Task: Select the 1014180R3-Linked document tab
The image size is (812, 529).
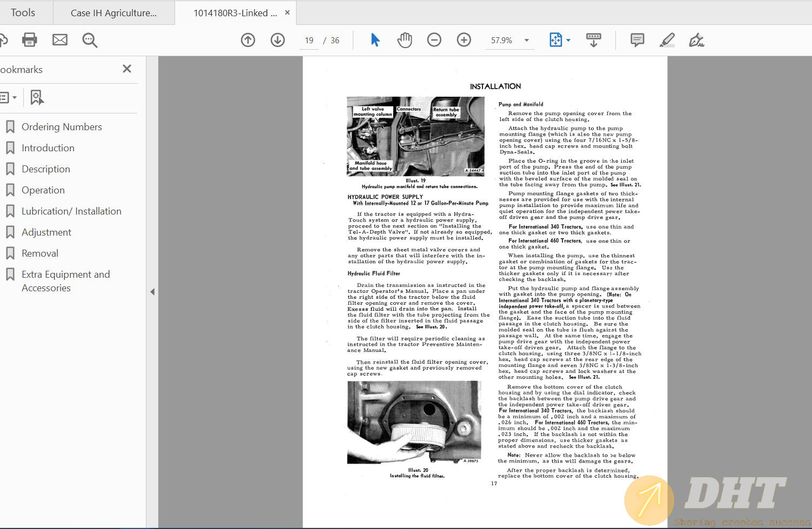Action: 235,13
